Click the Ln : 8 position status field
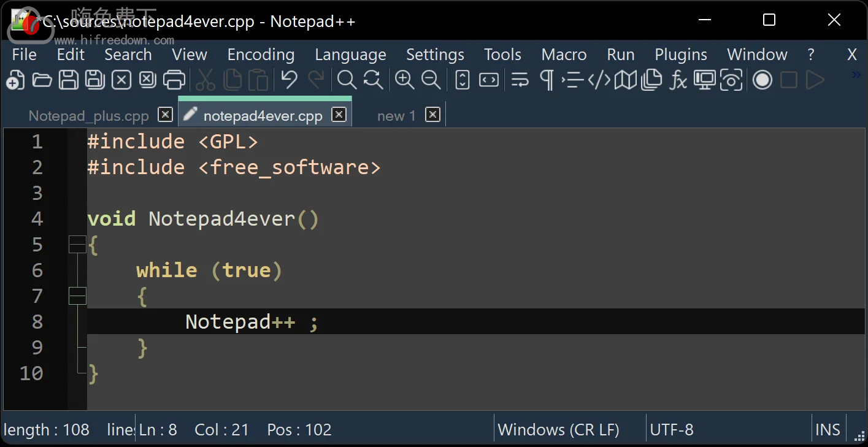 [x=158, y=430]
